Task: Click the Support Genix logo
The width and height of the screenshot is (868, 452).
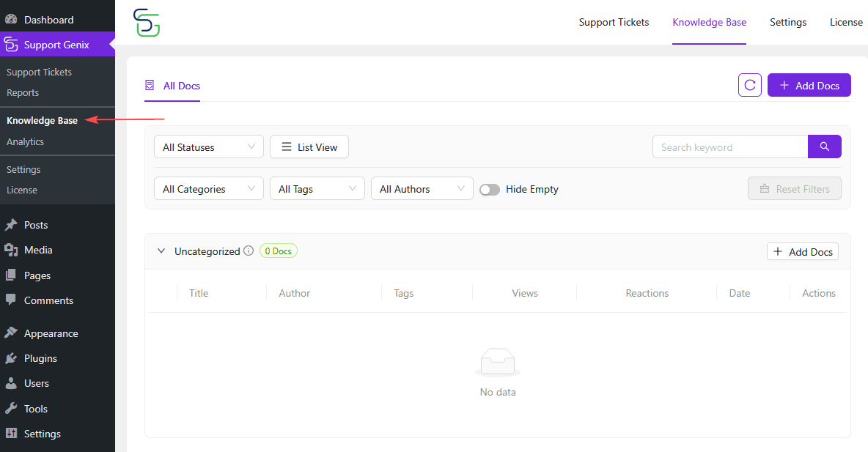Action: [147, 23]
